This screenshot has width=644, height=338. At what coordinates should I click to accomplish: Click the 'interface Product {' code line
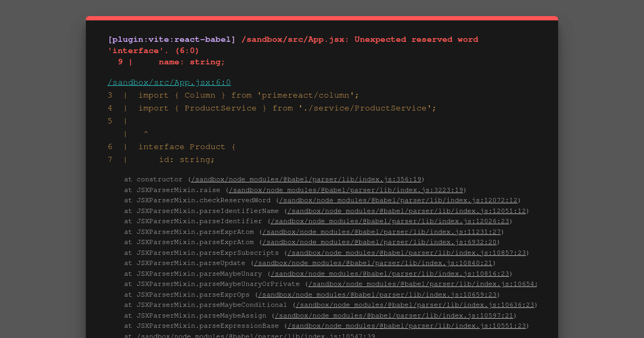187,146
